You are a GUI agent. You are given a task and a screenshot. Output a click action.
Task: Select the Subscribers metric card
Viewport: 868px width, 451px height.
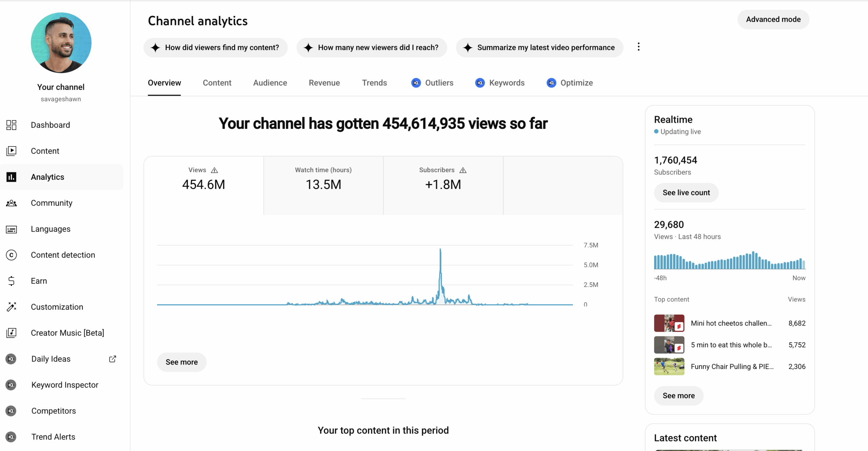(443, 185)
